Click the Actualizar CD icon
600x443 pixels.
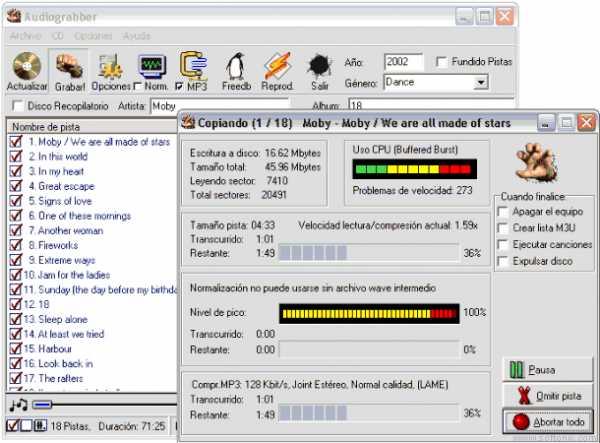27,66
